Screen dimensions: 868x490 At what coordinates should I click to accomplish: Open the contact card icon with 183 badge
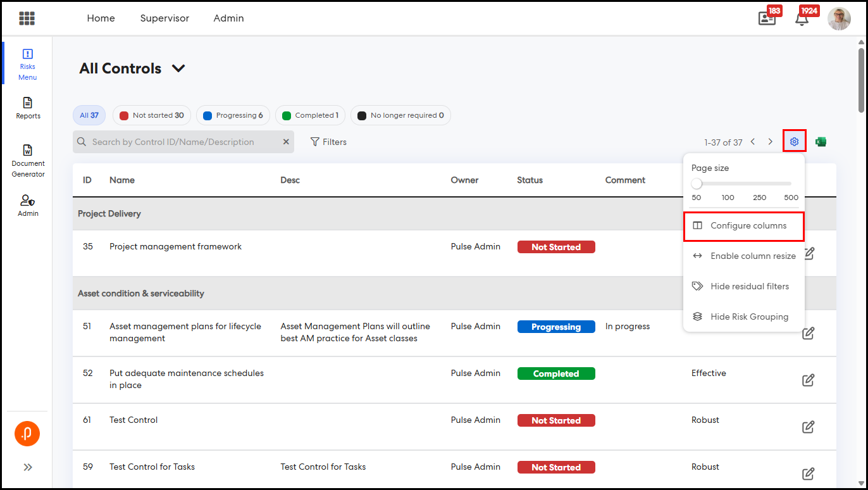(x=767, y=19)
